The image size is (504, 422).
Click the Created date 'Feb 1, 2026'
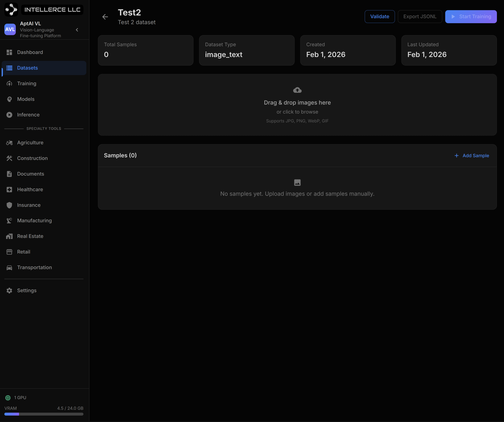pos(326,55)
